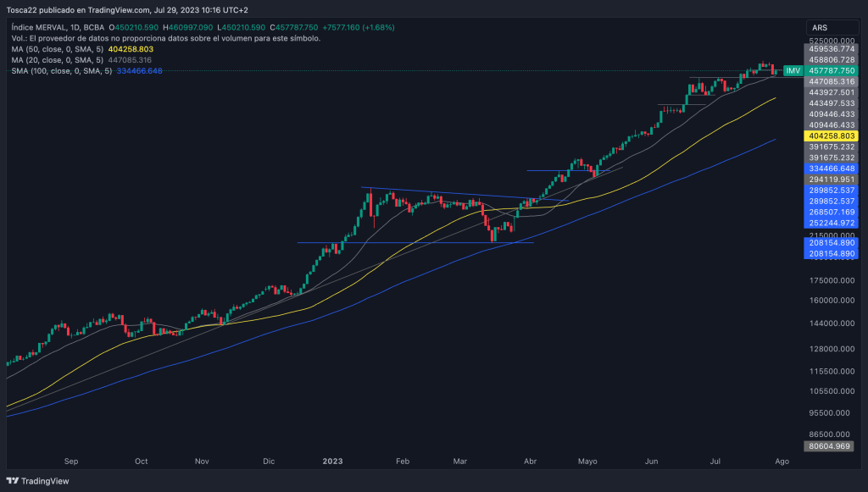
Task: Click the 459536.774 price label at top
Action: (x=831, y=49)
